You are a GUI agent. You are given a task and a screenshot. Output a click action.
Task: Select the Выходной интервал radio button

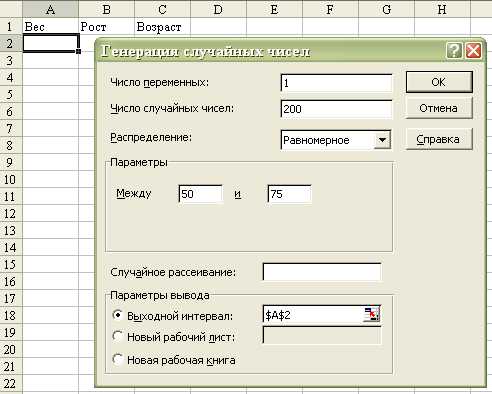118,315
